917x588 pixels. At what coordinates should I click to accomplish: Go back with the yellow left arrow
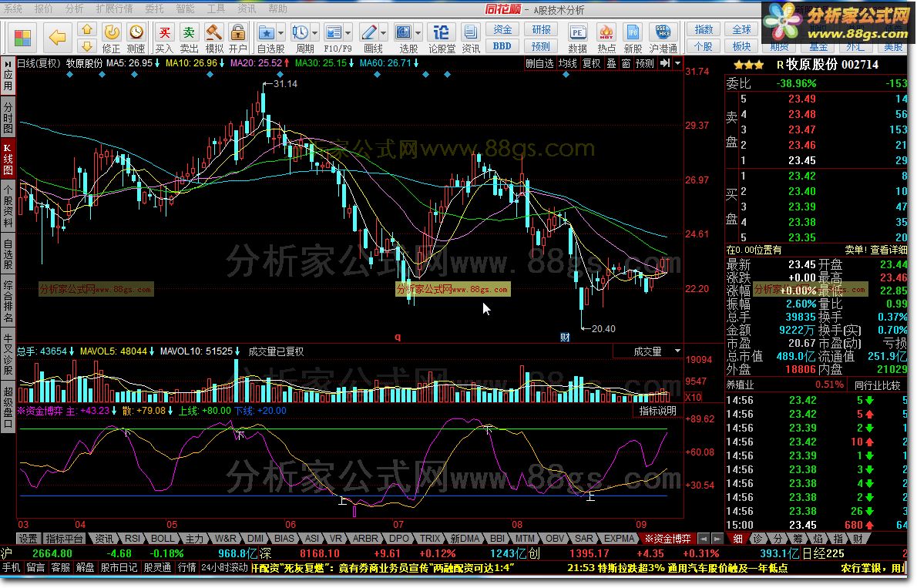click(57, 38)
